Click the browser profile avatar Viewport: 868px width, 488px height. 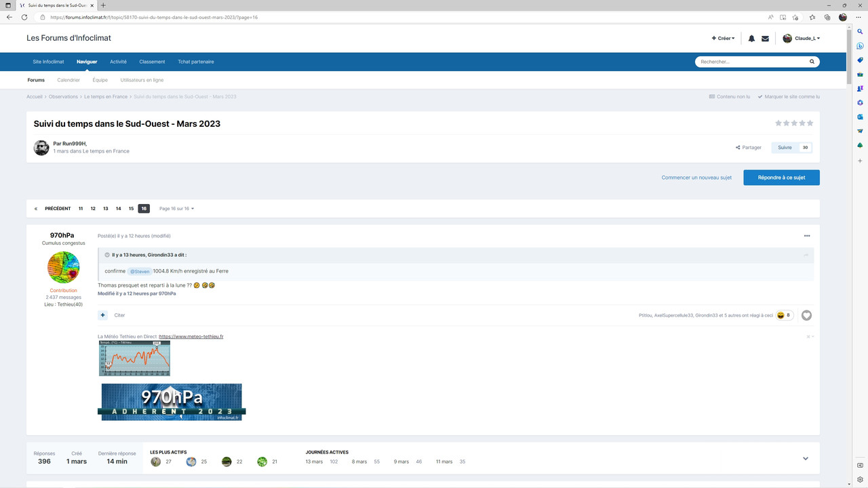coord(843,17)
